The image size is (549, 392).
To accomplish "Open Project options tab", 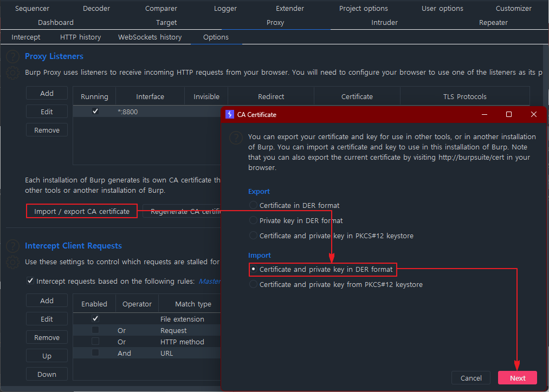I will tap(364, 9).
